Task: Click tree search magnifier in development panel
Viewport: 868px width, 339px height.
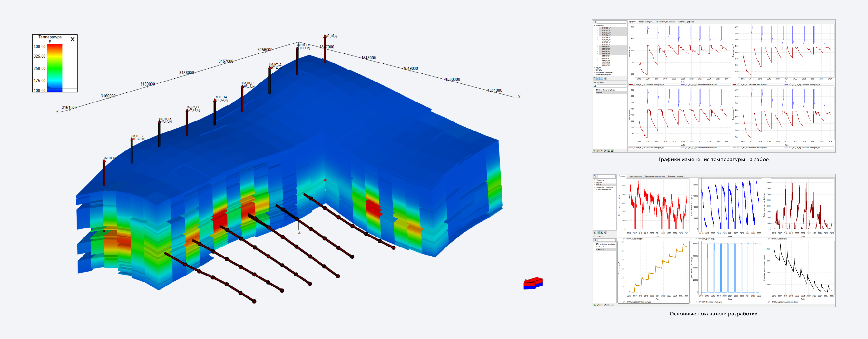Action: [x=595, y=177]
